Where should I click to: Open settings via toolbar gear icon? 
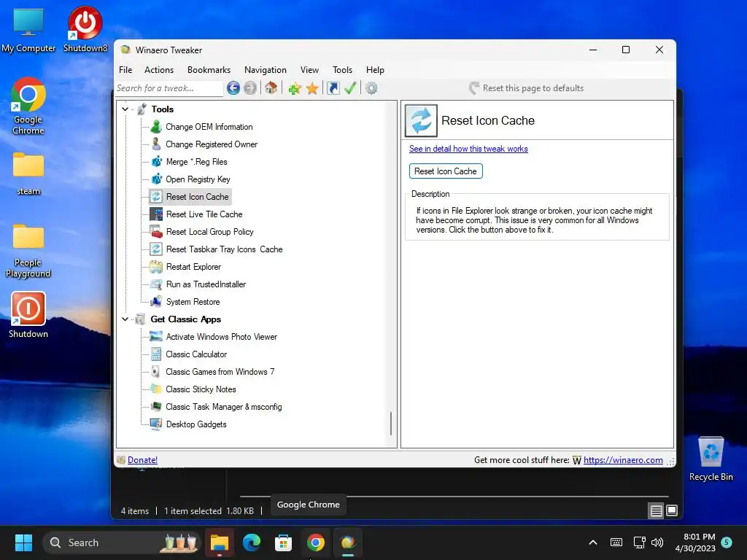click(x=371, y=88)
